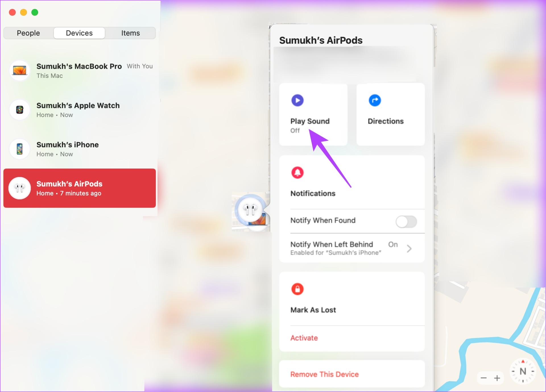Zoom in the map with plus button
This screenshot has width=546, height=392.
[497, 378]
